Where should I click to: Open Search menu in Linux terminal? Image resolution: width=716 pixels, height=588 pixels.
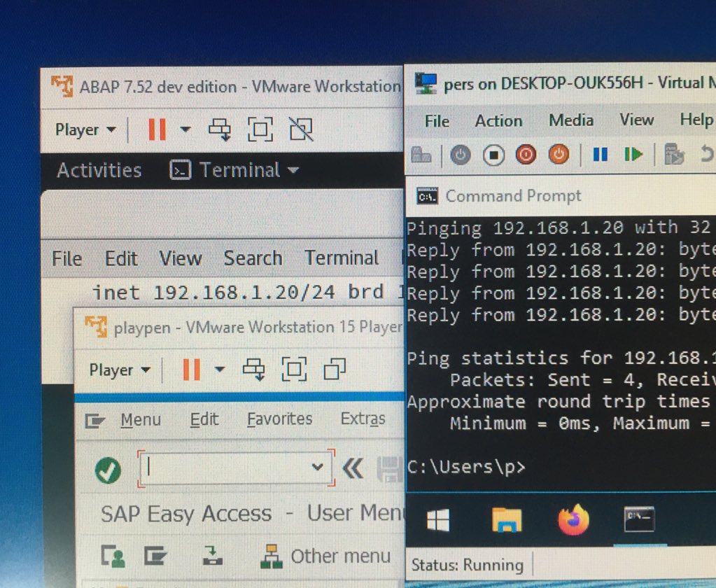pos(253,258)
